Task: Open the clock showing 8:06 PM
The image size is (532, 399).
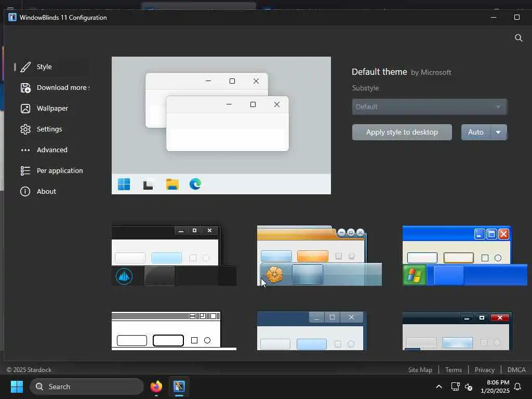Action: coord(495,387)
